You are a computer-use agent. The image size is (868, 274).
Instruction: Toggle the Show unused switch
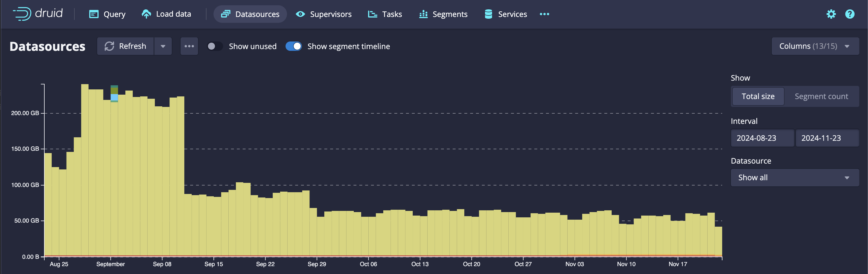[214, 46]
